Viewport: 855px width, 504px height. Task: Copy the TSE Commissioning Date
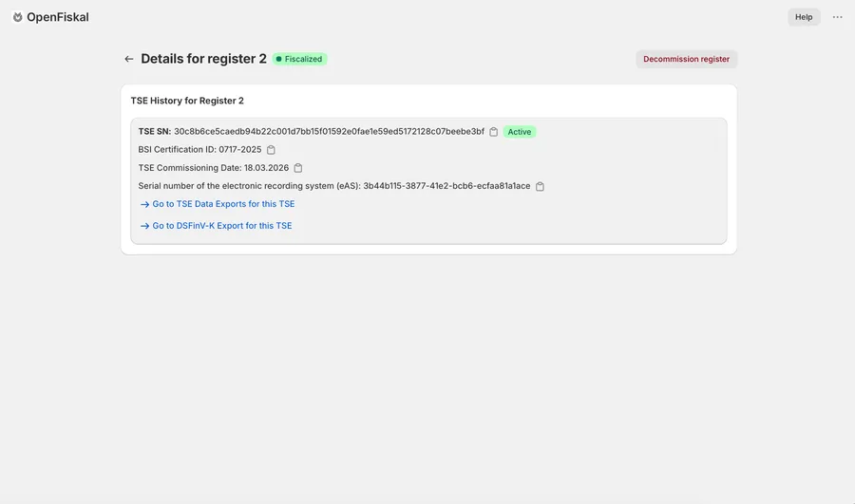point(298,168)
